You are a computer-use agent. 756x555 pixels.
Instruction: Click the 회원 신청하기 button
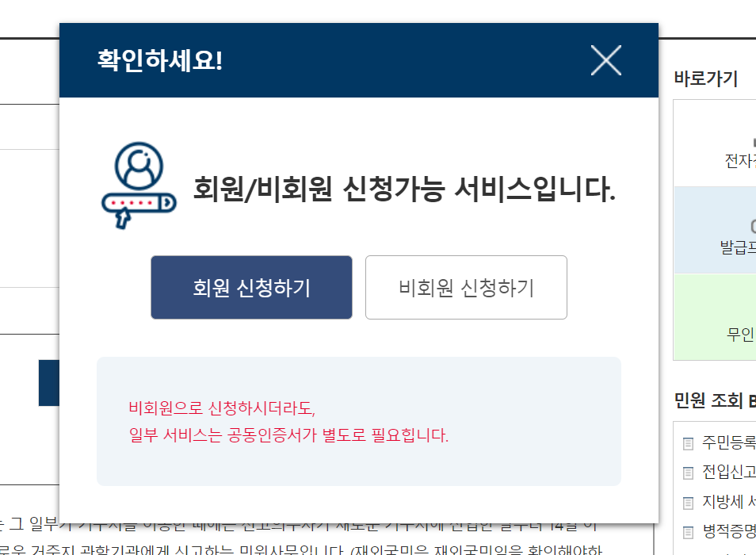coord(251,287)
